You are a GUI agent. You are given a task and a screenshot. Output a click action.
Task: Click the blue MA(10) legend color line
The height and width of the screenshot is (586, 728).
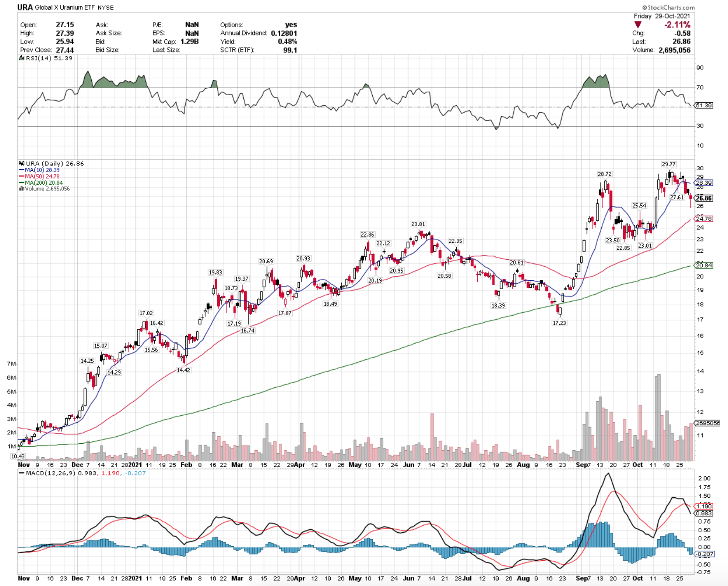(21, 170)
